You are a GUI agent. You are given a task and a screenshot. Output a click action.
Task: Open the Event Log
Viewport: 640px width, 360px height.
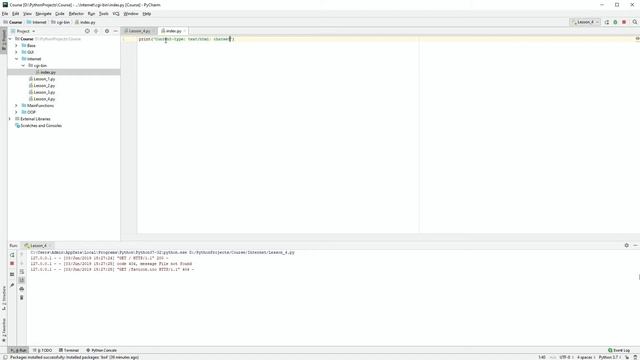[619, 350]
